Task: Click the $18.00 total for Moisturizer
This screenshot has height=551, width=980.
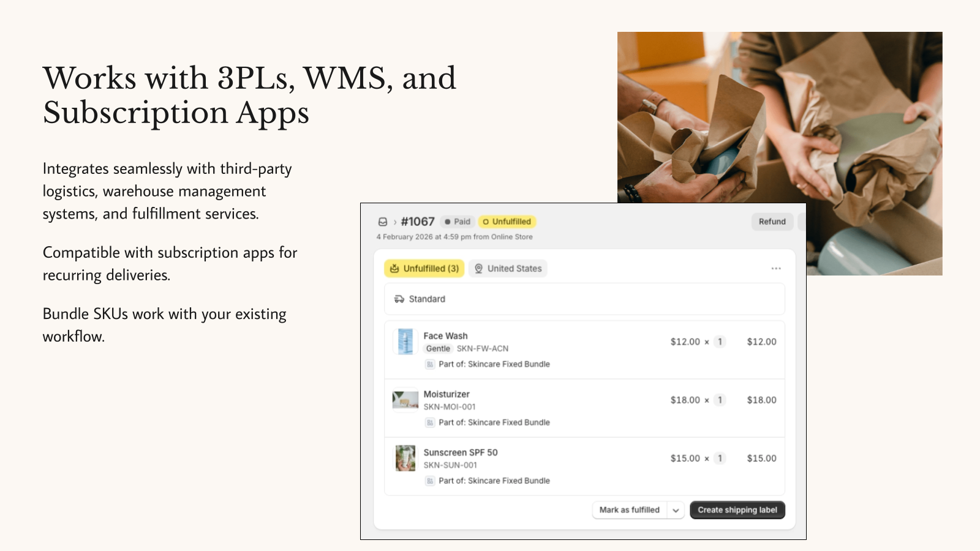Action: [x=761, y=400]
